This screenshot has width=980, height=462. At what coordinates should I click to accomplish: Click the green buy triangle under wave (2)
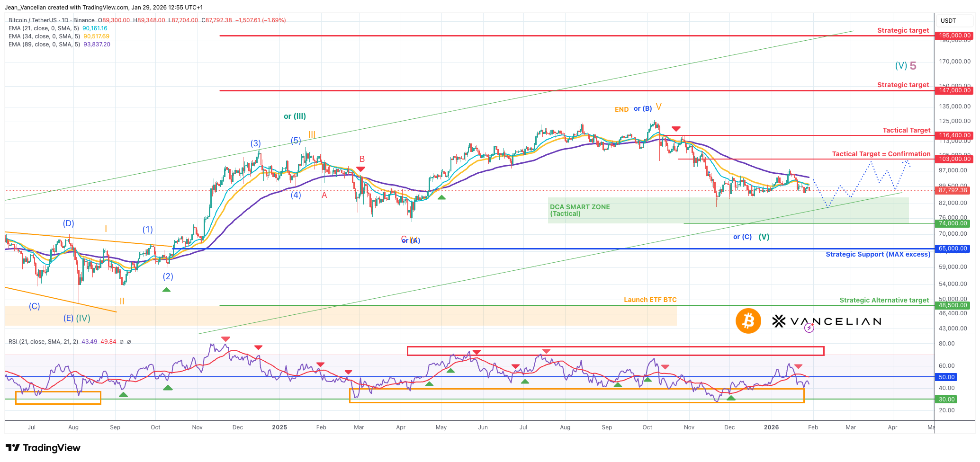click(166, 289)
